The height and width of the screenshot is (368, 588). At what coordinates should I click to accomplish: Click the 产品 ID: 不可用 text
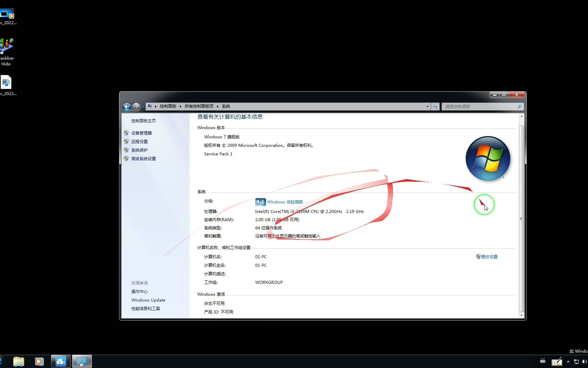[218, 312]
